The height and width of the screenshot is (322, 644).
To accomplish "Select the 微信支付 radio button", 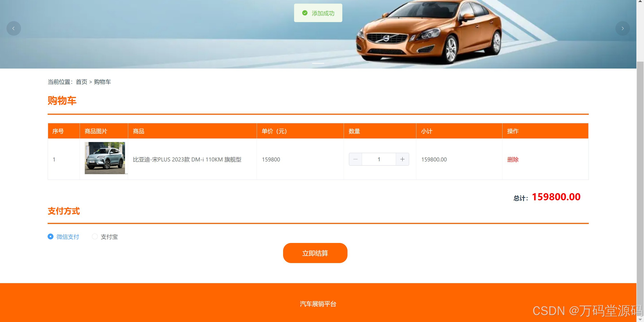I will 51,236.
